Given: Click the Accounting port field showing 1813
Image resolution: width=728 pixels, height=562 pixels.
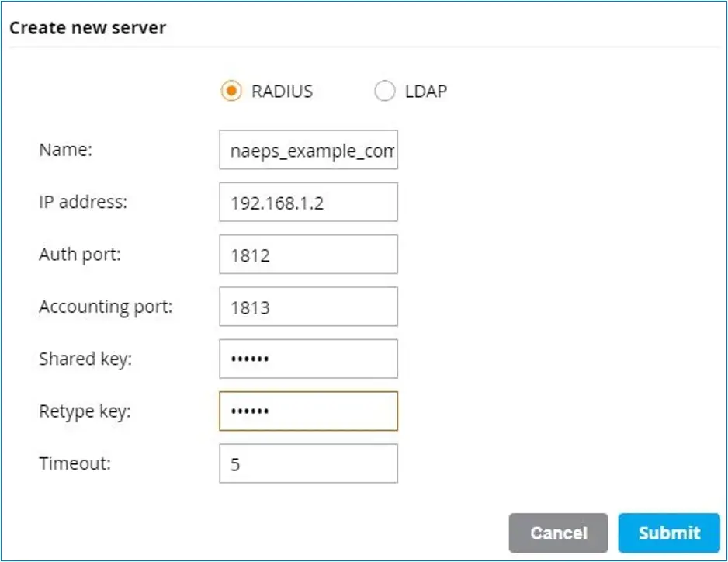Looking at the screenshot, I should pos(308,307).
